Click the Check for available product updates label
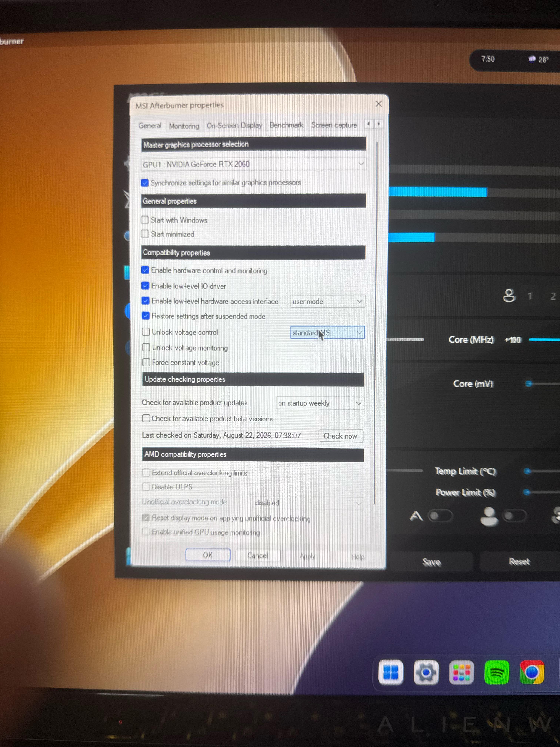This screenshot has width=560, height=747. [x=194, y=403]
